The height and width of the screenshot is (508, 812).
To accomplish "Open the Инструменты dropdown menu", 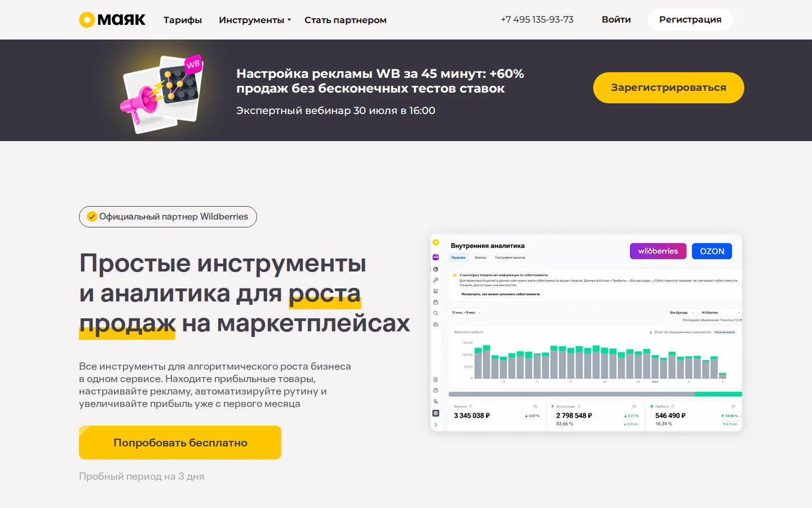I will (255, 20).
